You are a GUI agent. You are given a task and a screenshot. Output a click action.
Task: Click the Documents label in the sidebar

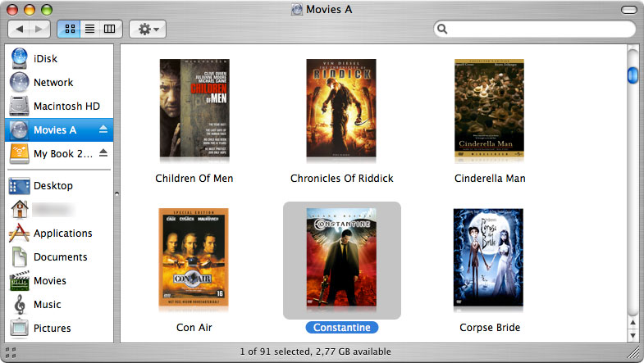click(x=61, y=257)
